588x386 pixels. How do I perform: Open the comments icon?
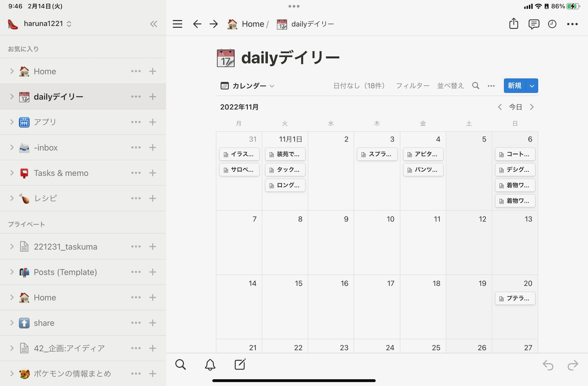pos(533,24)
